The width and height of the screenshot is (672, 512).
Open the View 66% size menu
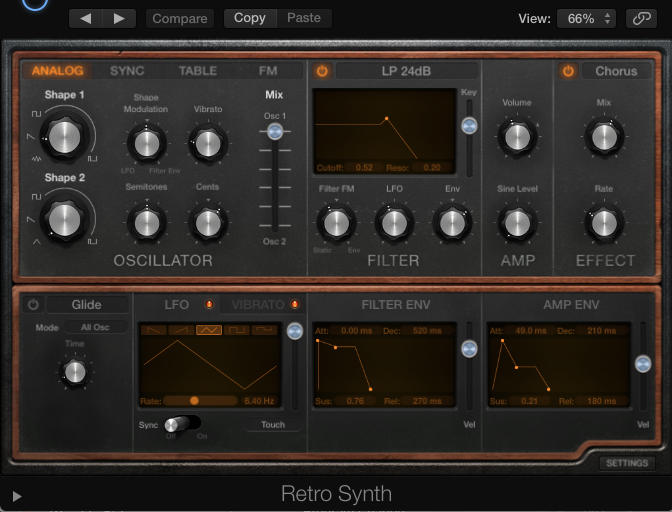coord(586,18)
